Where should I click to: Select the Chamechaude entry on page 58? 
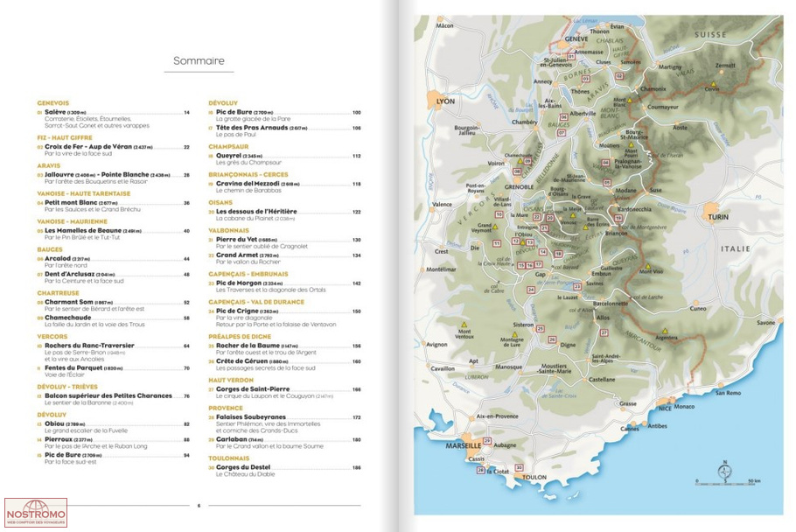(x=113, y=321)
